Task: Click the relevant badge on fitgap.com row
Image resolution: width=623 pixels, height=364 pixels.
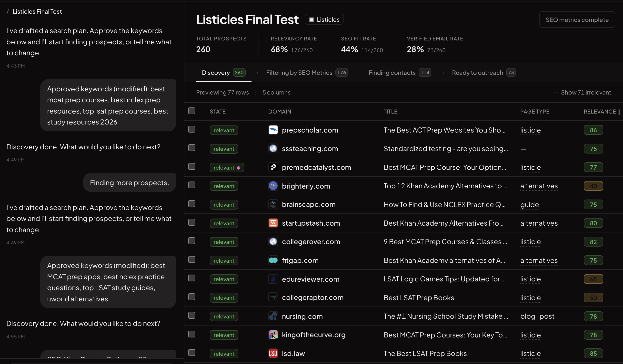Action: coord(224,260)
